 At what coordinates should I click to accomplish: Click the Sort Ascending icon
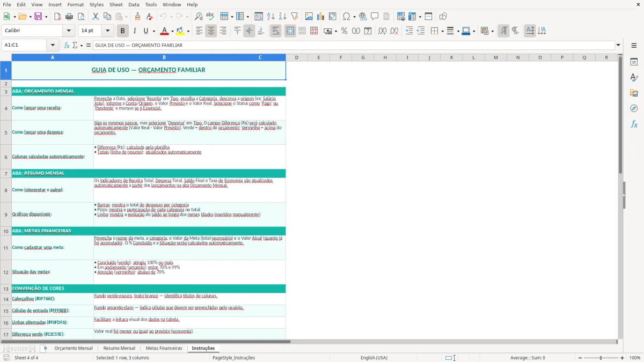[271, 17]
